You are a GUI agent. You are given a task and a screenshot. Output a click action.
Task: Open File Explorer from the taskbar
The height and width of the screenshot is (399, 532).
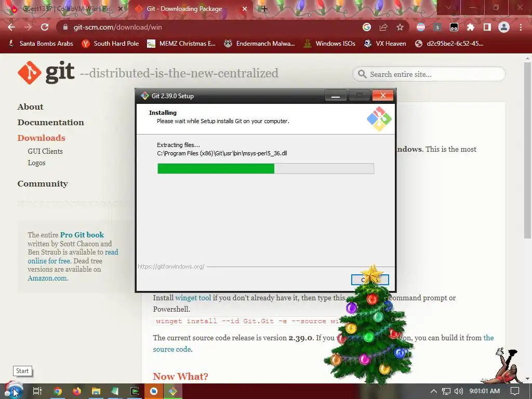(96, 391)
